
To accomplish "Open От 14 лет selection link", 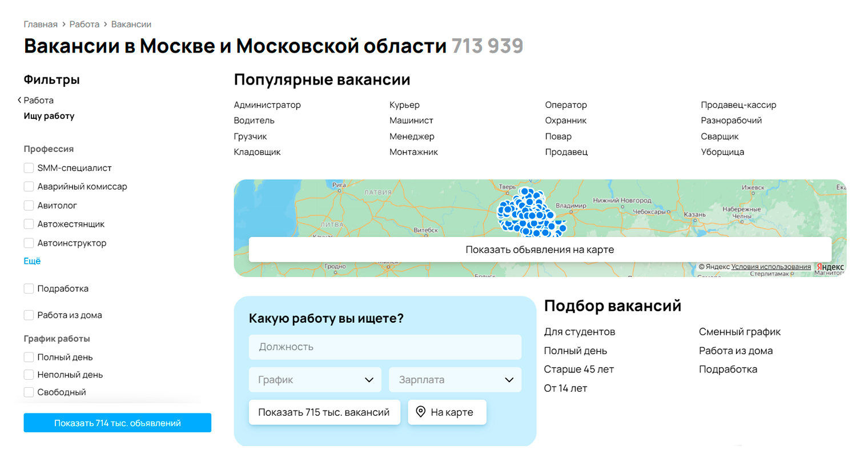I will 565,388.
